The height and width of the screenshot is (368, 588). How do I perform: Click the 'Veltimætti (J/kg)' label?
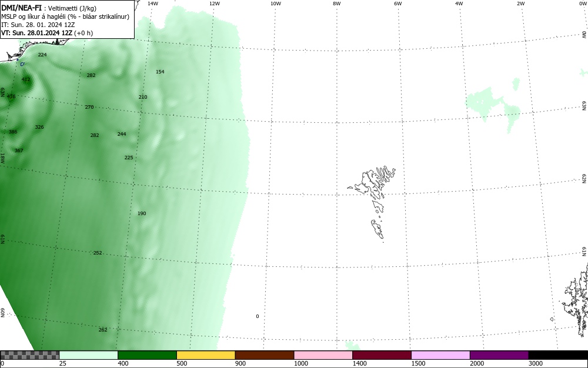coord(72,8)
